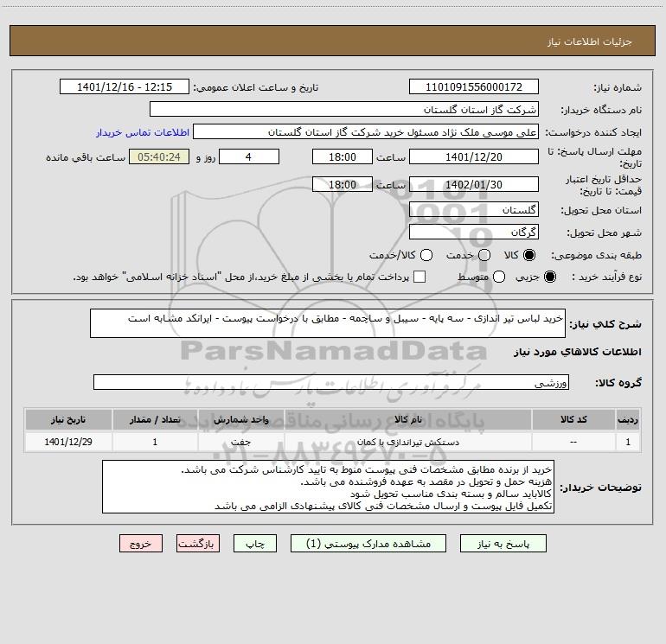Click the validity time field next to 1402/01/30
The height and width of the screenshot is (644, 666).
[x=343, y=184]
